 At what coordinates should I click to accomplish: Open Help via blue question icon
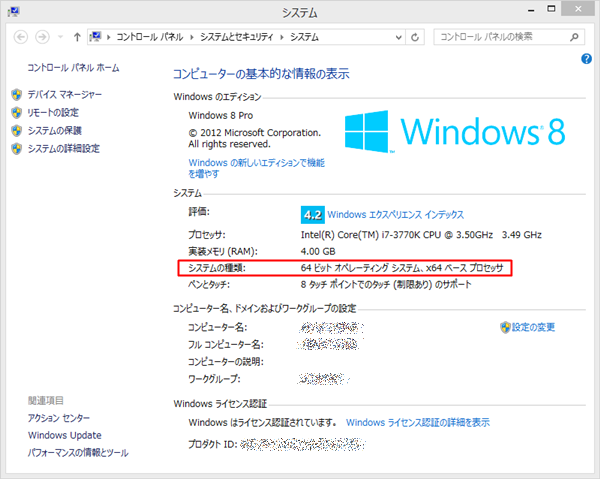(586, 59)
